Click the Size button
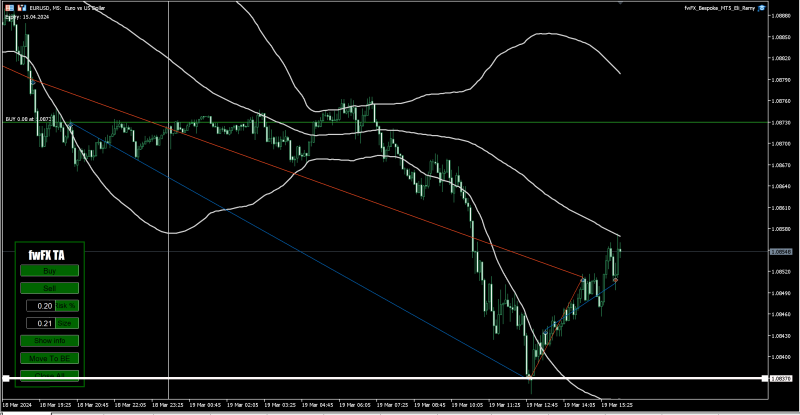800x415 pixels. 67,323
